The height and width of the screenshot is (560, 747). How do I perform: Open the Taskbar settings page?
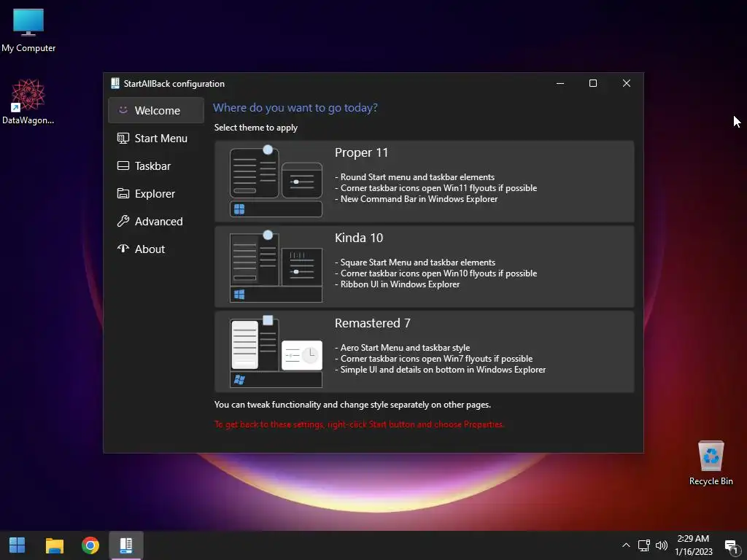pos(156,166)
